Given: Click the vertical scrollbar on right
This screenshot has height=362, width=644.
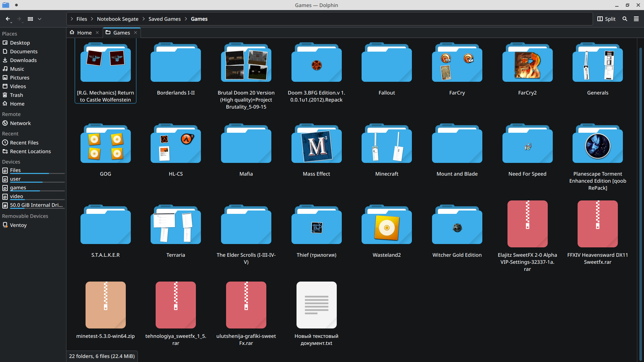Looking at the screenshot, I should [x=640, y=201].
